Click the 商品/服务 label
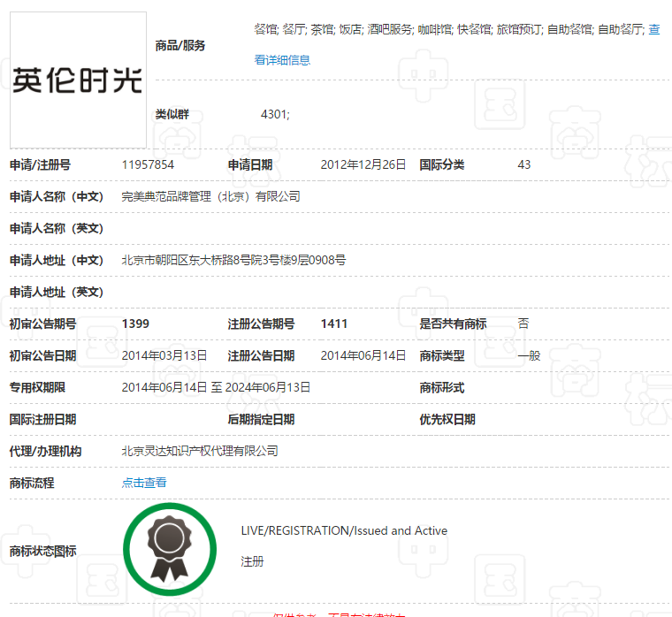This screenshot has height=617, width=672. (180, 45)
